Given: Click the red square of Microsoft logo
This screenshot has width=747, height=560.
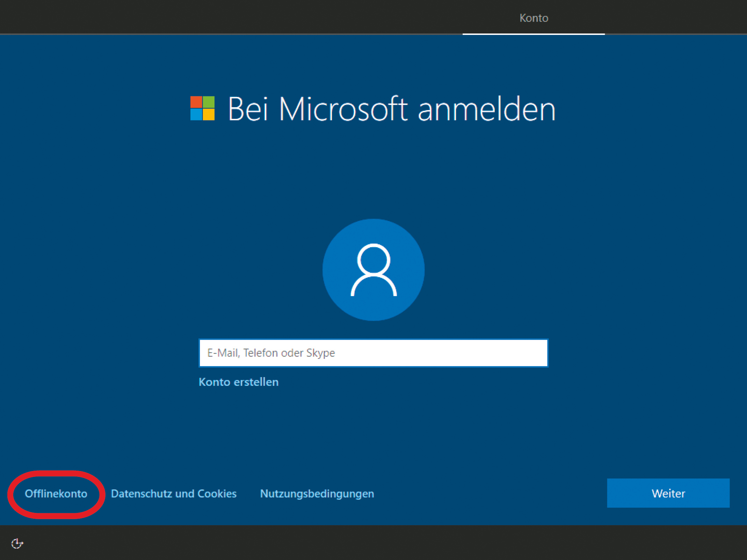Looking at the screenshot, I should click(x=196, y=102).
